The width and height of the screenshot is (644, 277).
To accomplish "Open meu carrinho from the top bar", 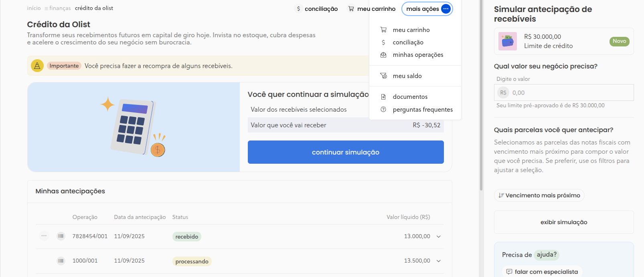I will point(372,9).
